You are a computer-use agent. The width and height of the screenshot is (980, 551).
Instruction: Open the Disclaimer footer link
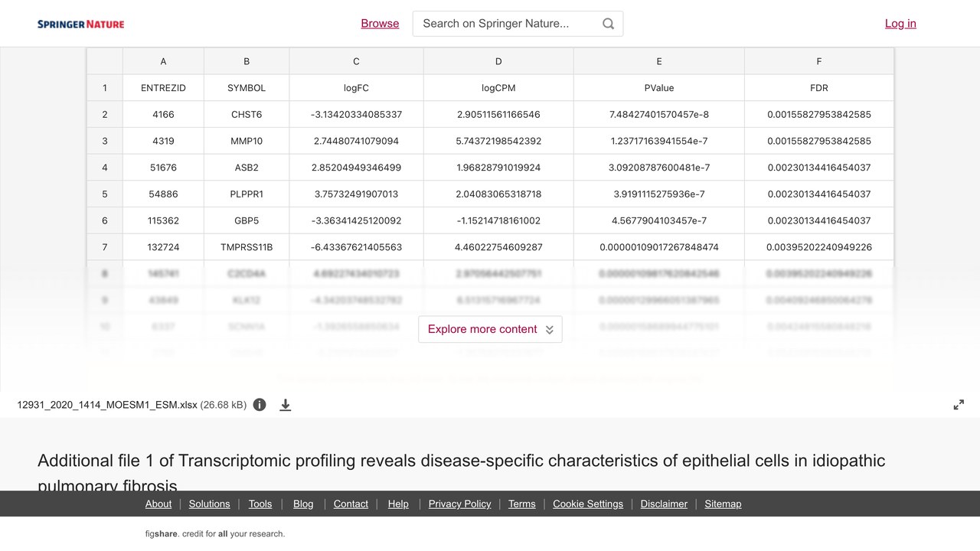pos(664,504)
